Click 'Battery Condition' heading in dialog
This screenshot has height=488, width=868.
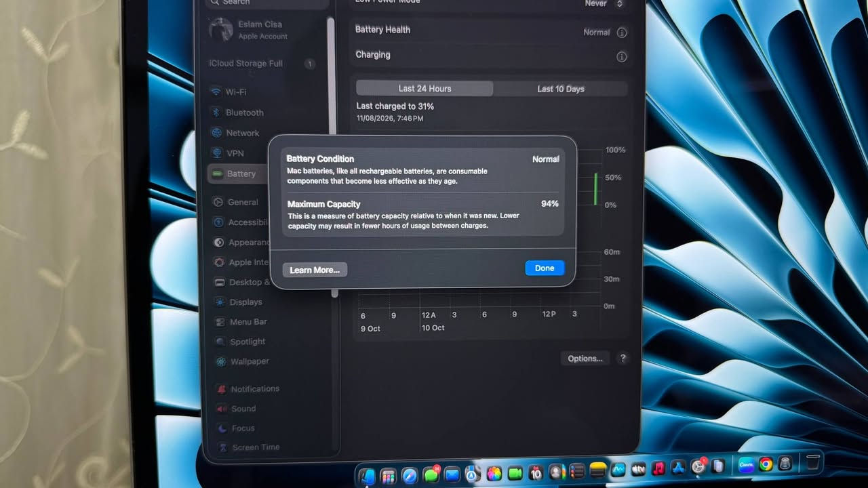320,159
